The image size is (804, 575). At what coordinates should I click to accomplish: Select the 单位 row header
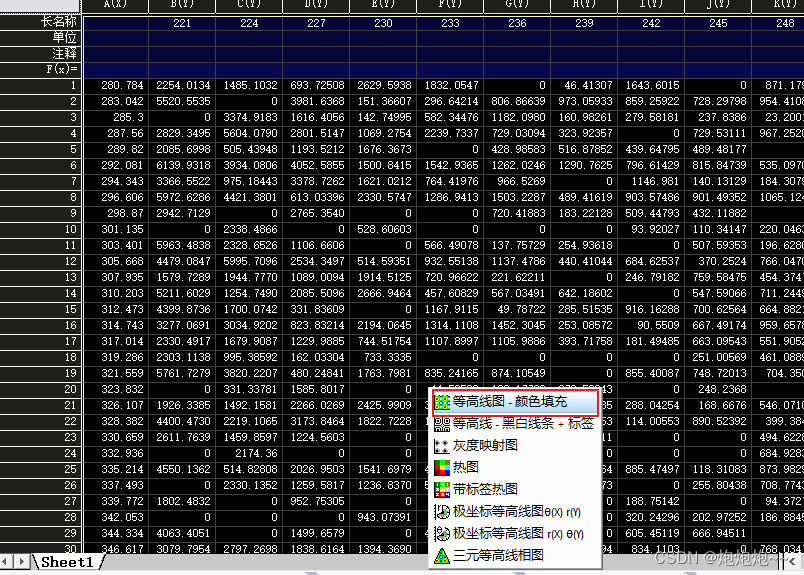pos(40,38)
